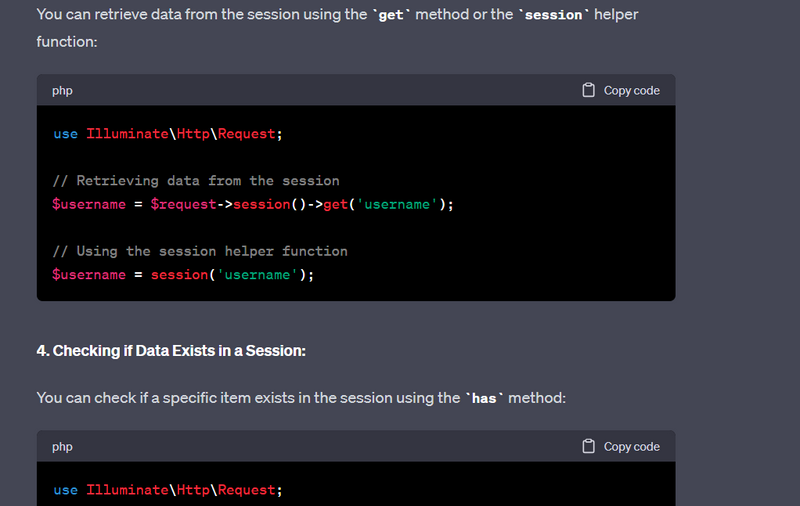Click the php language label of the first block
The image size is (800, 506).
coord(62,91)
